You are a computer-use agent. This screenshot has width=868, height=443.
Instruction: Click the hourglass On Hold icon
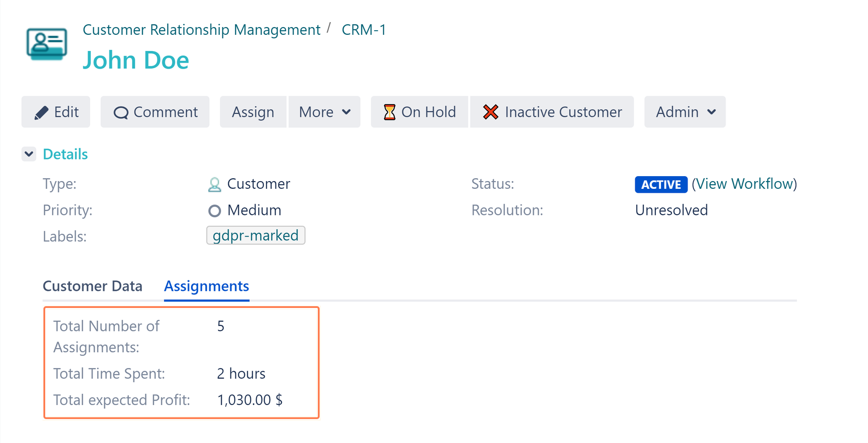click(x=389, y=112)
